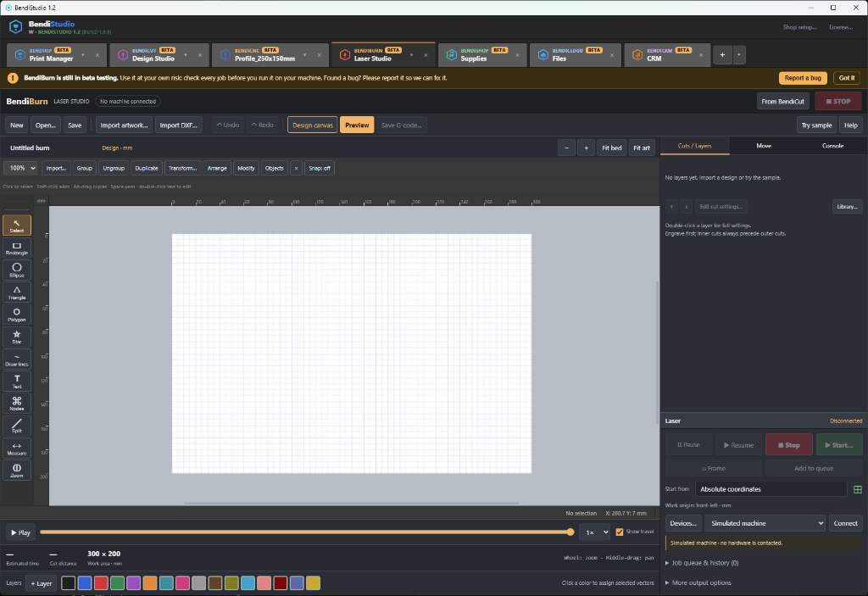Expand Job queue & history section
Image resolution: width=868 pixels, height=596 pixels.
click(702, 563)
